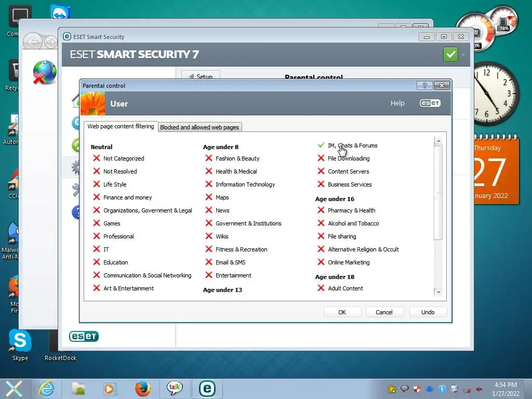The image size is (532, 399).
Task: Go back with the Setup button
Action: click(201, 76)
